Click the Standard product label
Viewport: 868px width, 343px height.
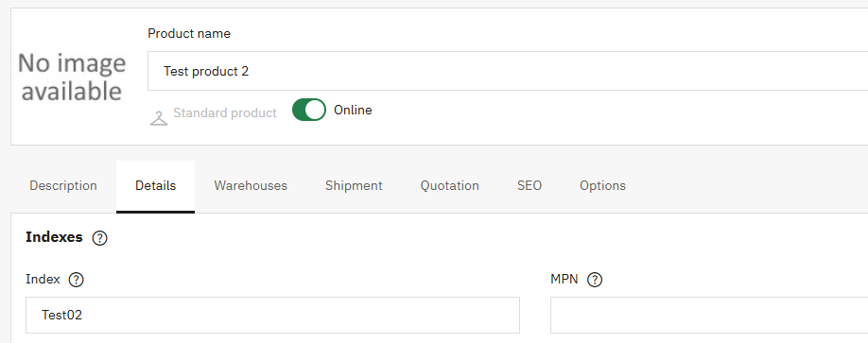point(225,112)
